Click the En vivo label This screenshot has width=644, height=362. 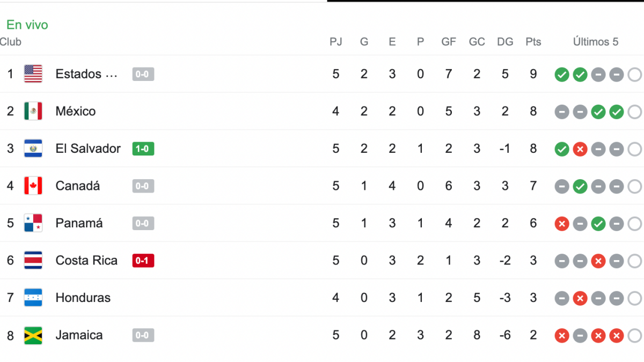tap(27, 25)
